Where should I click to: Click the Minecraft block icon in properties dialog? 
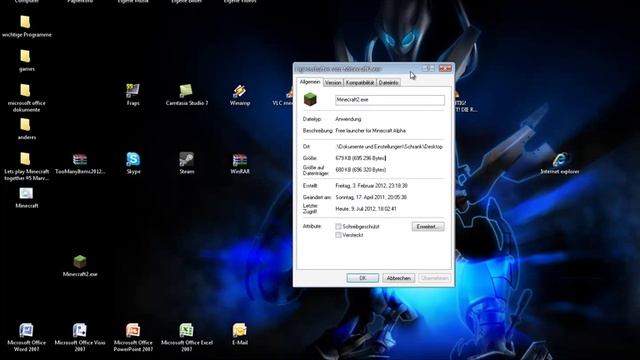[310, 99]
